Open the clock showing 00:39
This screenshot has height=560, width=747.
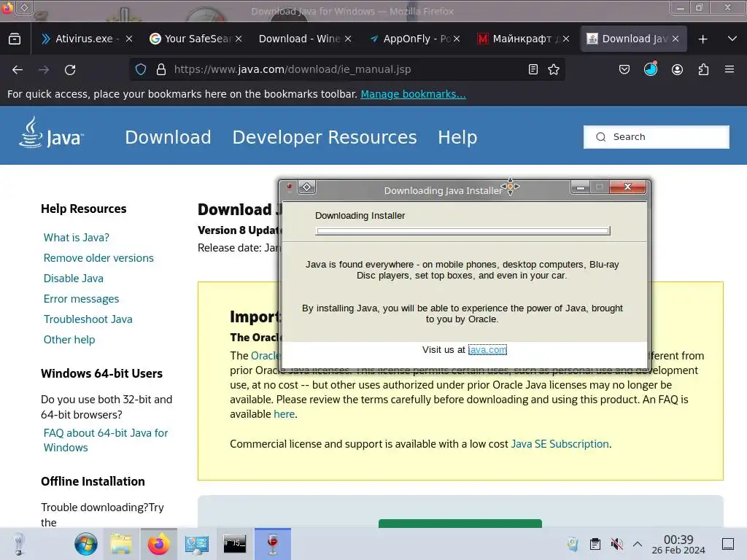(678, 544)
